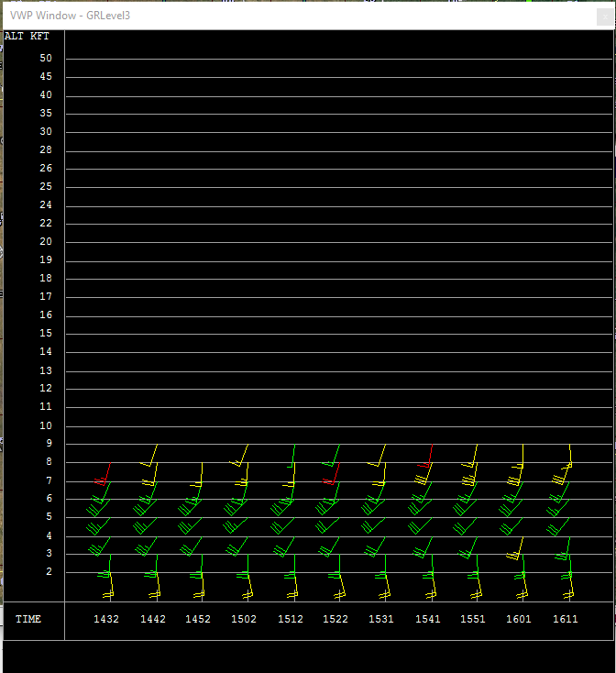
Task: Select the topmost yellow wind barb at 1611
Action: 569,456
